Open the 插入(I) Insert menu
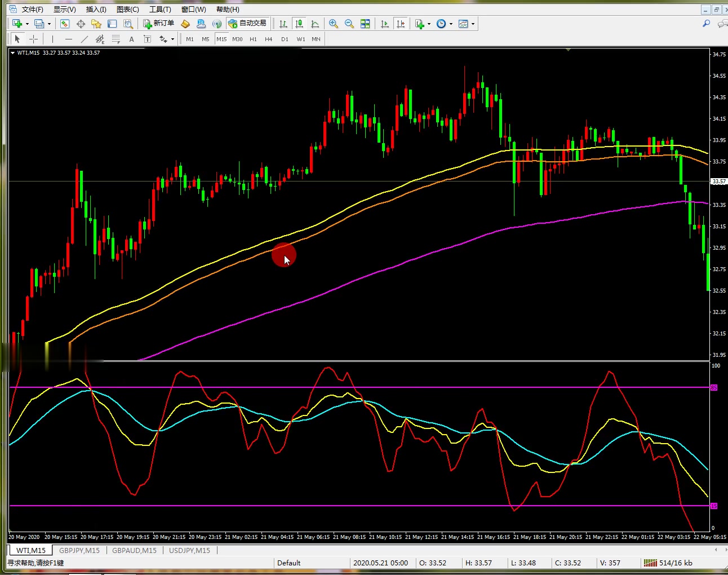 (x=96, y=9)
